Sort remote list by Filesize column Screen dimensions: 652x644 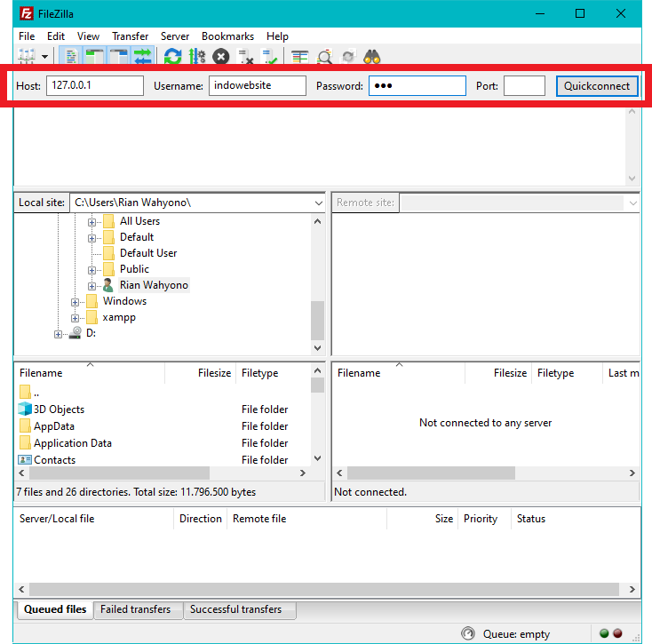498,373
